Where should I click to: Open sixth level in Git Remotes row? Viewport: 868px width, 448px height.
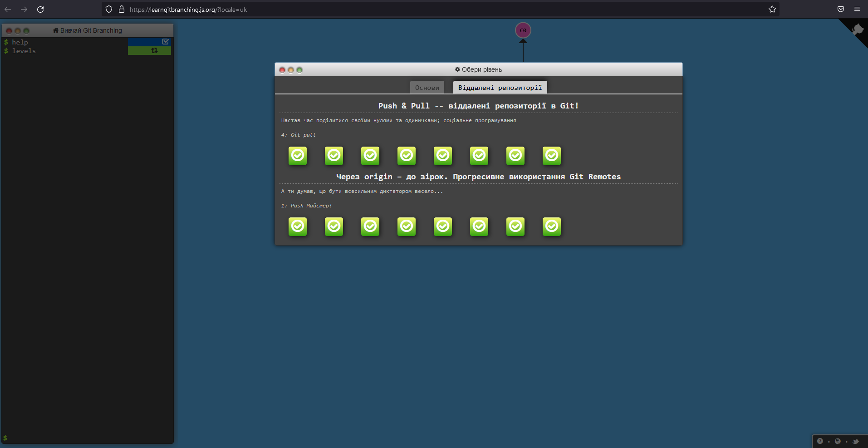point(479,226)
